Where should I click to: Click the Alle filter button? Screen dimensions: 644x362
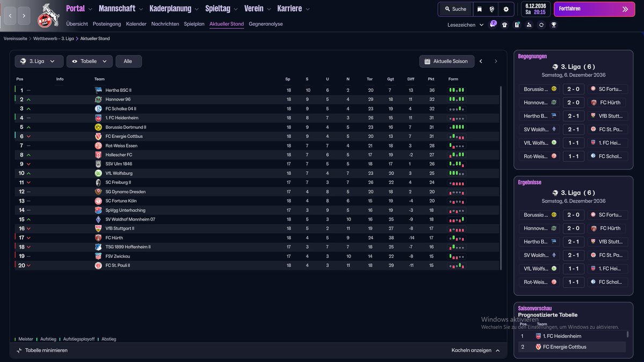128,61
